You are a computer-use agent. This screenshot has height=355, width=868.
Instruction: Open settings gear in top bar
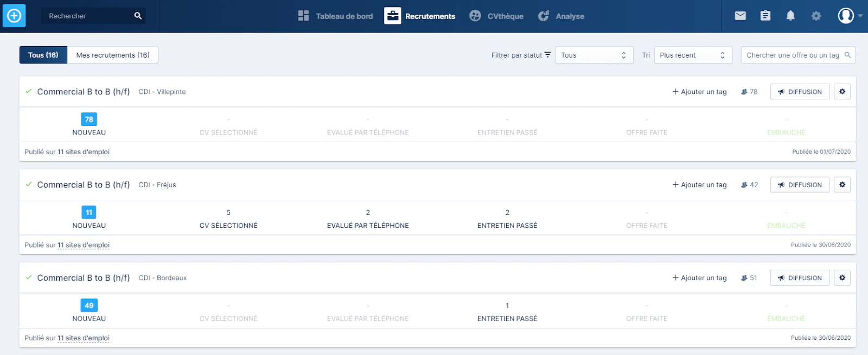[x=816, y=16]
